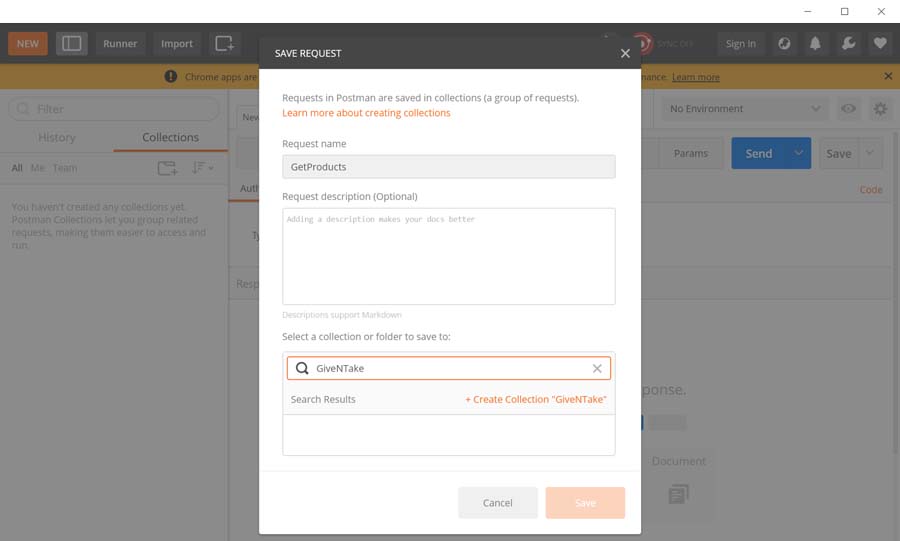Open settings wrench icon
The image size is (900, 541).
848,44
